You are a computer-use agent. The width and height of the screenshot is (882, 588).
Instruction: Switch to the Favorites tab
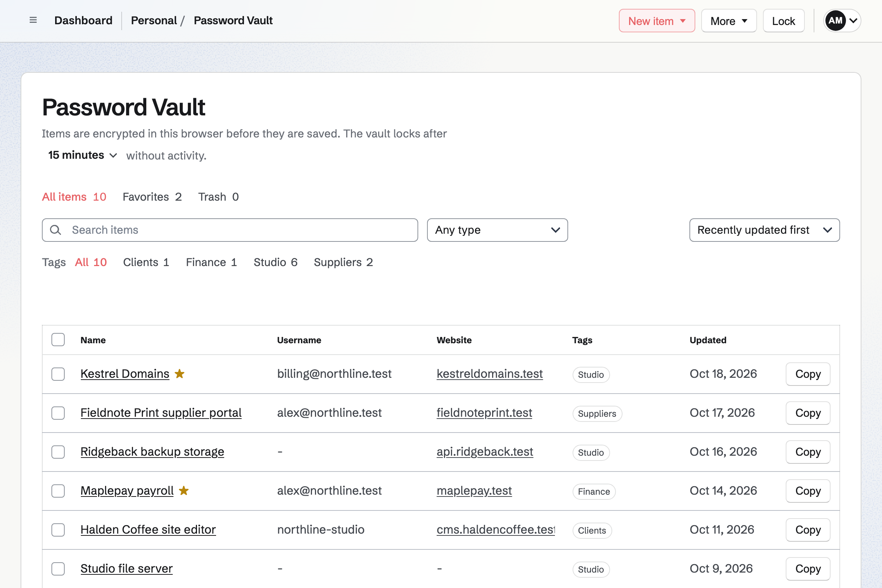tap(152, 197)
